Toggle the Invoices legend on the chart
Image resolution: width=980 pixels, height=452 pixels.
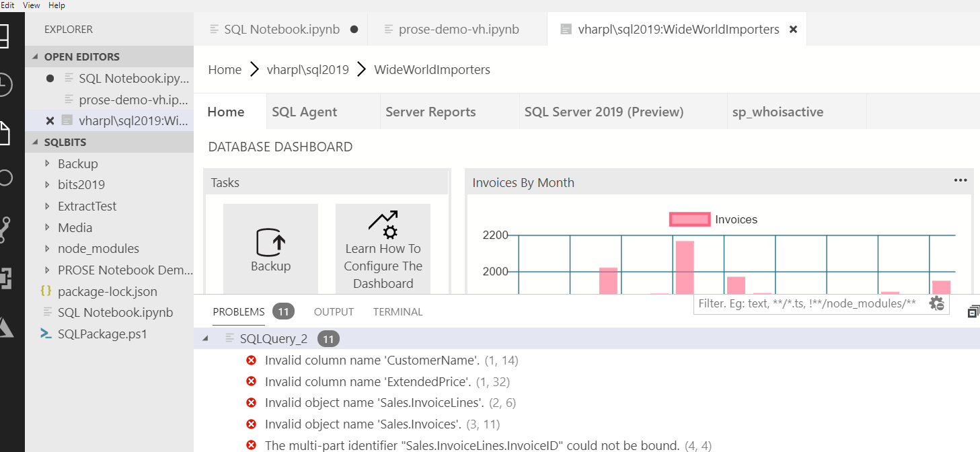tap(737, 219)
